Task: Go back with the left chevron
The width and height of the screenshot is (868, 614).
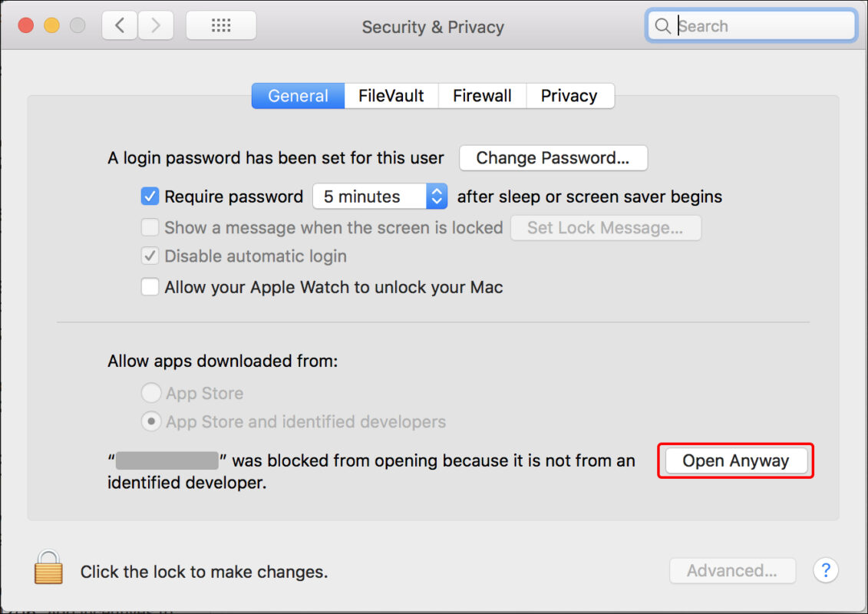Action: [120, 26]
